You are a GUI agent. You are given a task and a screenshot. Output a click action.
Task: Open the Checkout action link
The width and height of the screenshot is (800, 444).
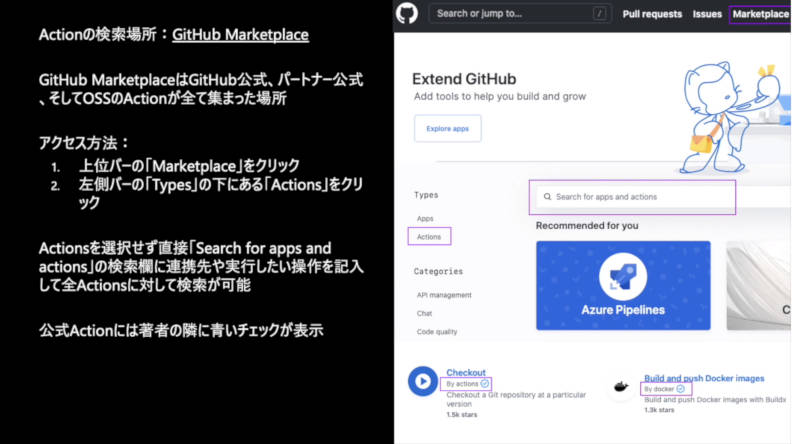(466, 373)
